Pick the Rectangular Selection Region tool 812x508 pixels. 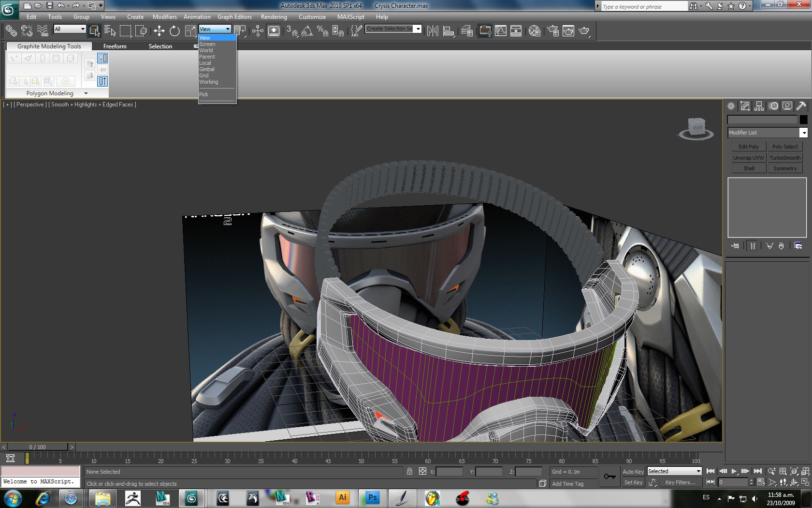pos(126,31)
